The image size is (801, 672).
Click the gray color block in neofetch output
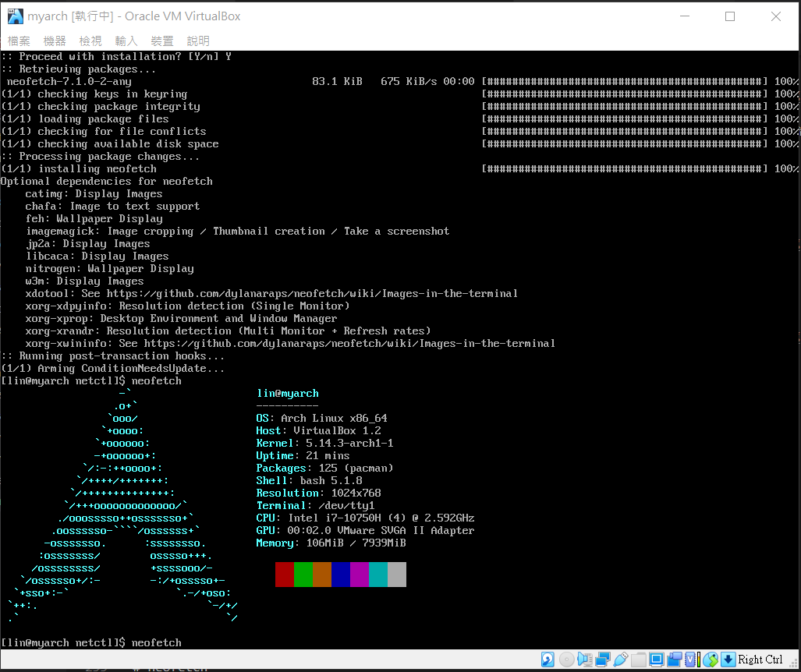397,575
